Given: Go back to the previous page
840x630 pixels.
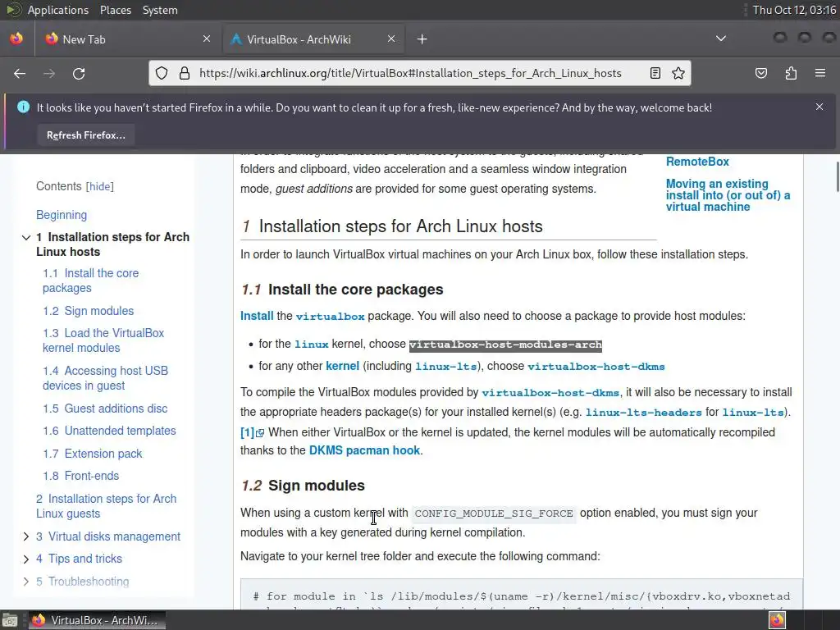Looking at the screenshot, I should (x=20, y=73).
